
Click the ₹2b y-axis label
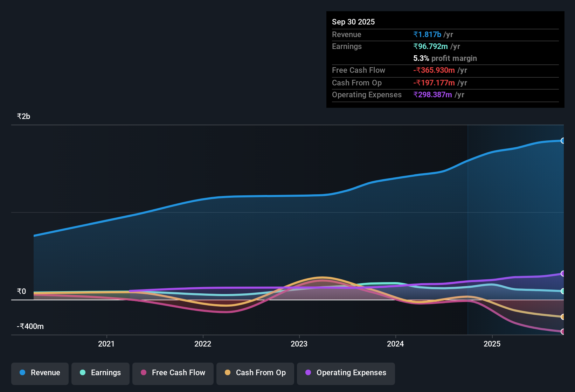pos(23,117)
